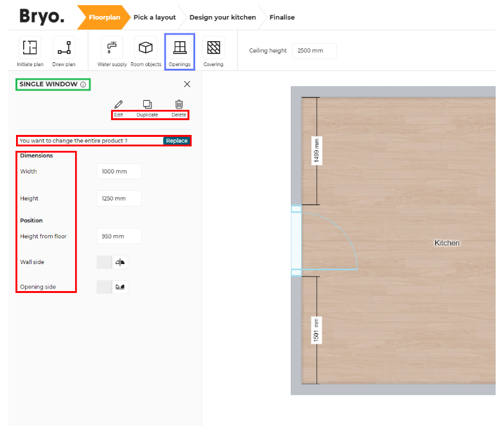Duplicate the single window
504x426 pixels.
pyautogui.click(x=147, y=104)
